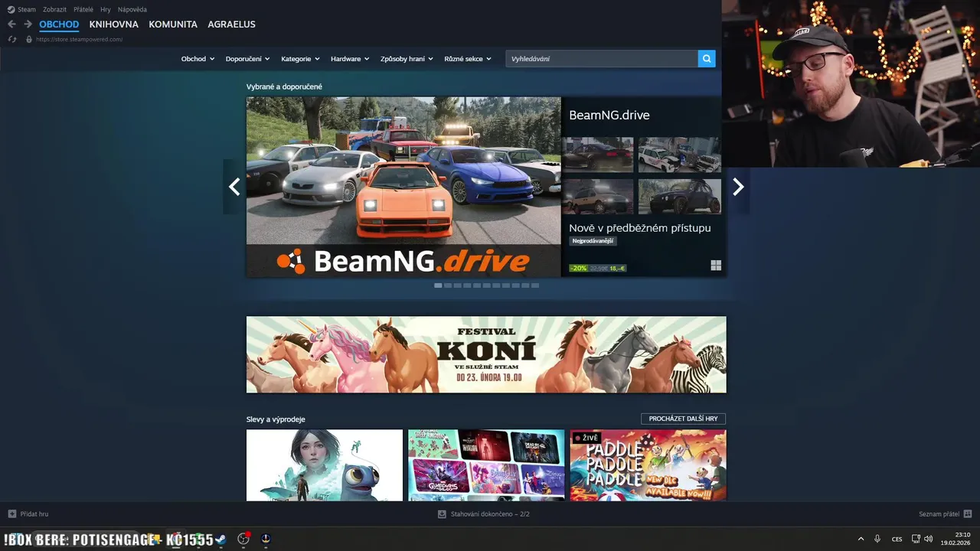
Task: Click the Slevy a výprodeje heading
Action: (276, 419)
